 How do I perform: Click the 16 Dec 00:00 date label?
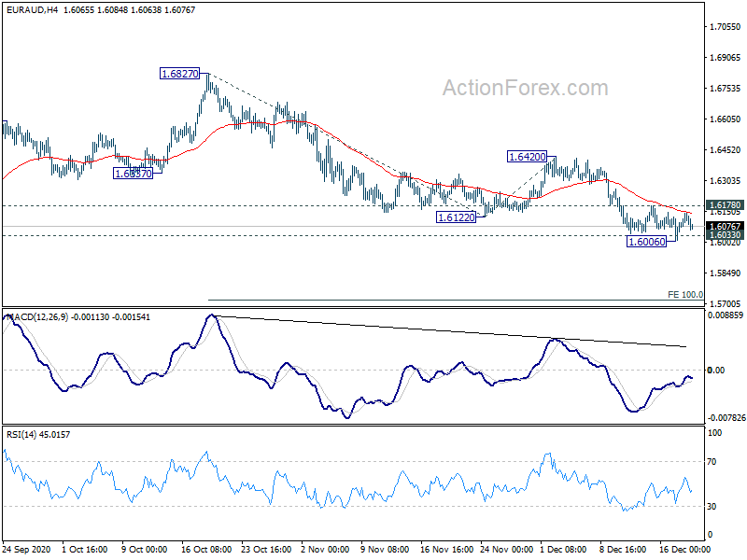coord(685,549)
